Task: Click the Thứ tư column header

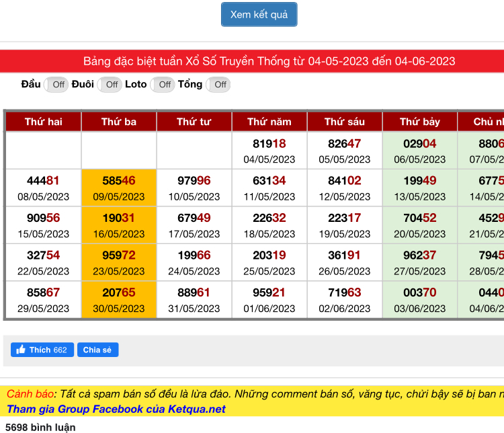Action: tap(194, 122)
